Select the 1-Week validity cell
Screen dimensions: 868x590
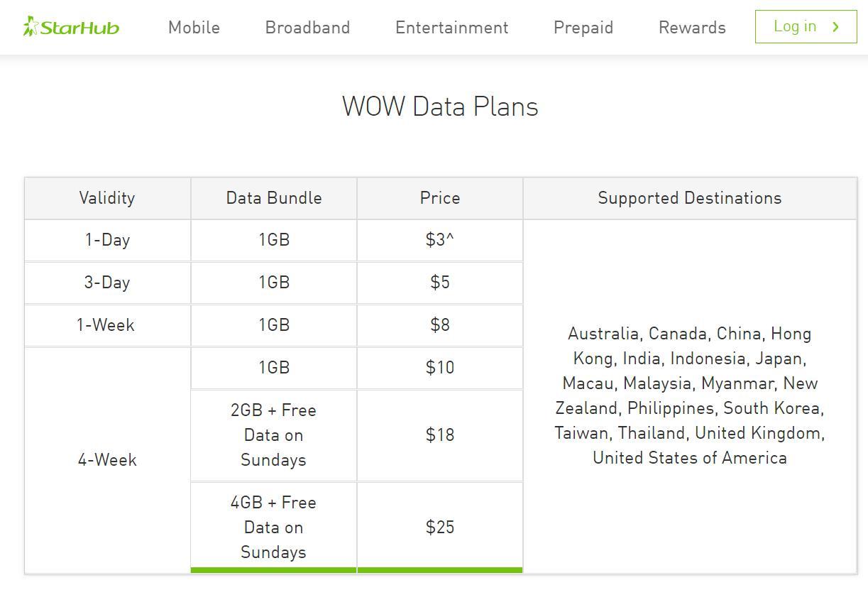(106, 325)
